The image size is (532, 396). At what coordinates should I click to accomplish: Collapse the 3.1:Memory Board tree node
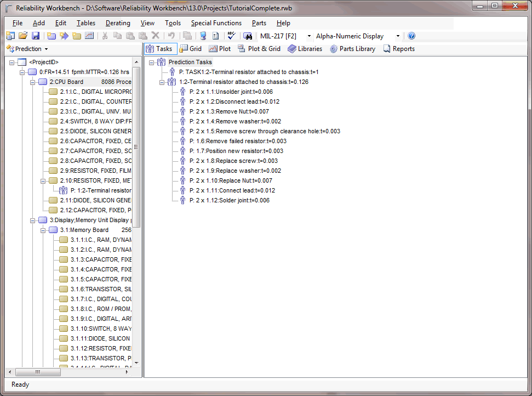pyautogui.click(x=43, y=230)
